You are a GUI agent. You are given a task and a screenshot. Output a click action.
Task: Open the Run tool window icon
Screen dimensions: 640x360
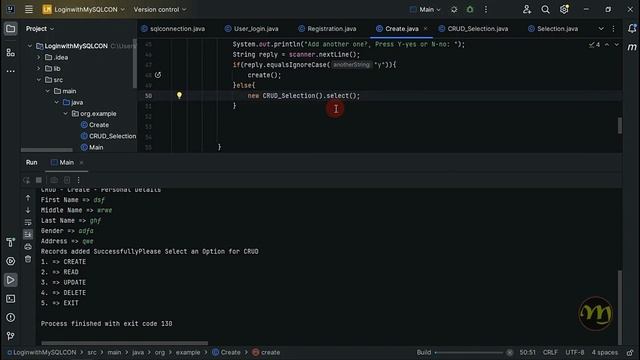(x=11, y=280)
